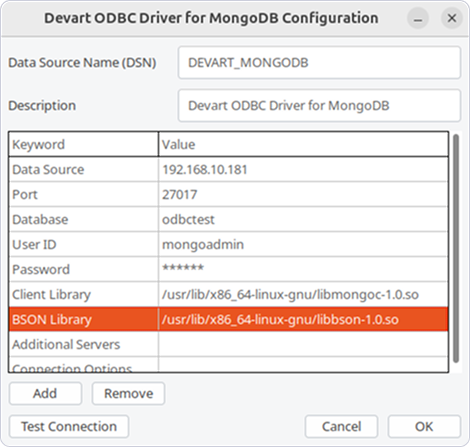The width and height of the screenshot is (470, 447).
Task: Select the BSON Library keyword cell
Action: (x=84, y=320)
